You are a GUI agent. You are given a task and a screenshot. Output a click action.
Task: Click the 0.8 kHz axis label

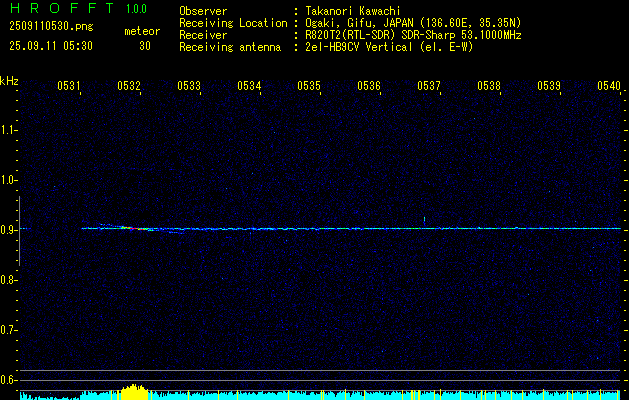pyautogui.click(x=8, y=280)
